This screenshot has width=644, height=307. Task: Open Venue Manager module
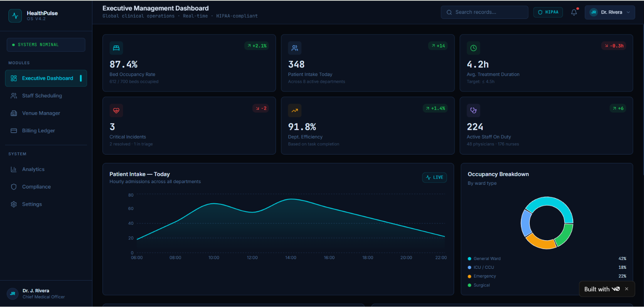(46, 113)
